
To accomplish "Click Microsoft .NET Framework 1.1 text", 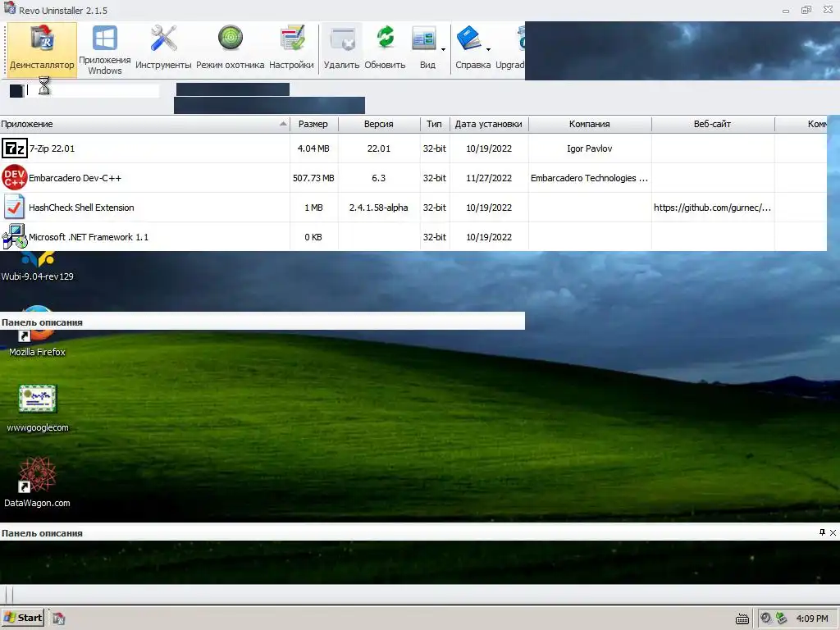I will [89, 237].
